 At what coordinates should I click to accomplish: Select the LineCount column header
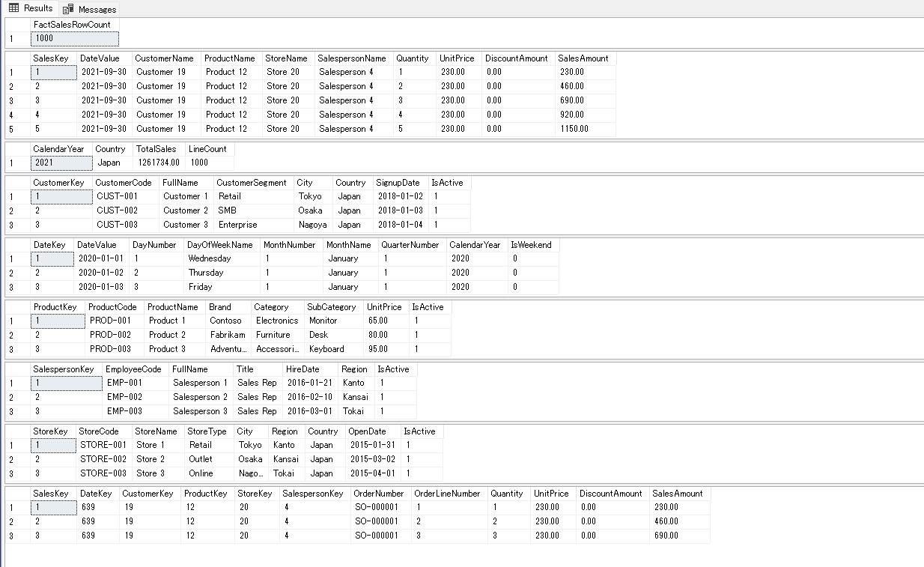pos(209,149)
